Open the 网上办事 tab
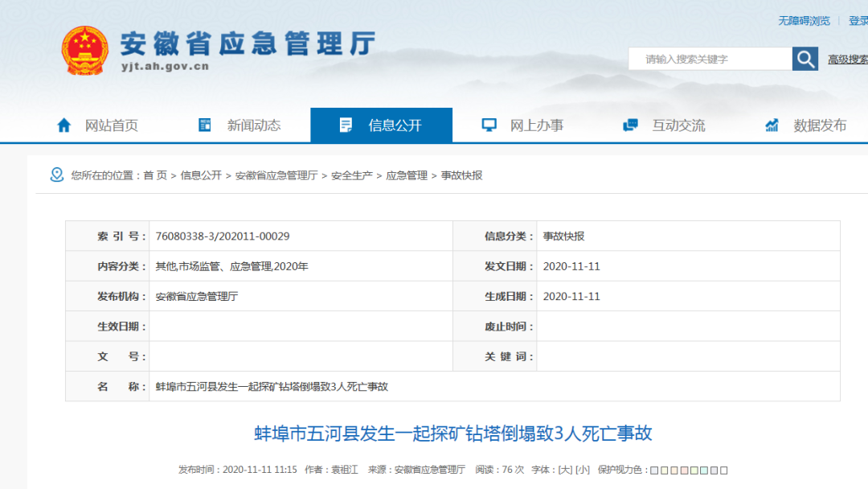This screenshot has width=868, height=489. 523,125
